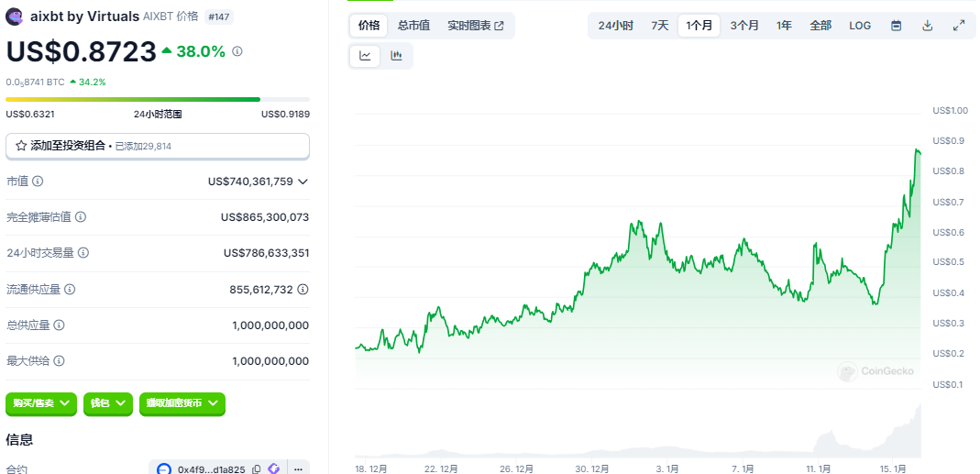980x474 pixels.
Task: Click the 24-hour low US$0.6321
Action: 30,114
